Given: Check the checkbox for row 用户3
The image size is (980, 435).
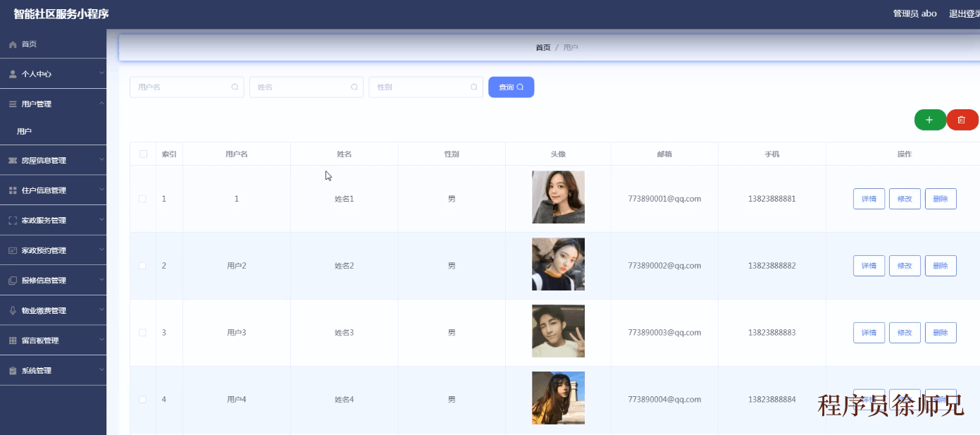Looking at the screenshot, I should point(143,333).
